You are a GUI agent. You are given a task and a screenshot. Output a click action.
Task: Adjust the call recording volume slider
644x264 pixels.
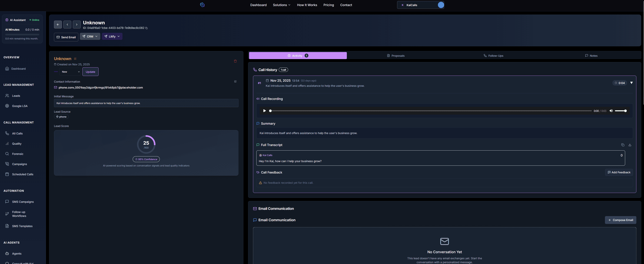click(x=620, y=111)
